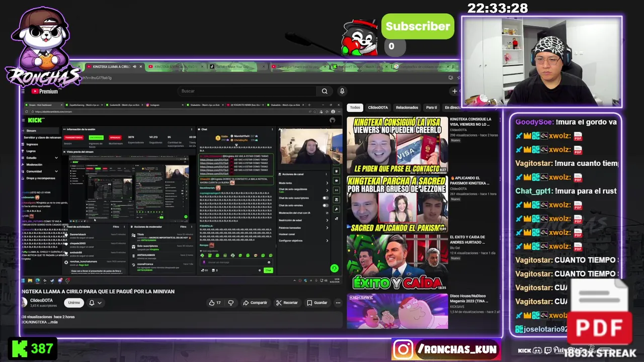644x362 pixels.
Task: Select the ClideoDOTA filter chip
Action: [378, 108]
